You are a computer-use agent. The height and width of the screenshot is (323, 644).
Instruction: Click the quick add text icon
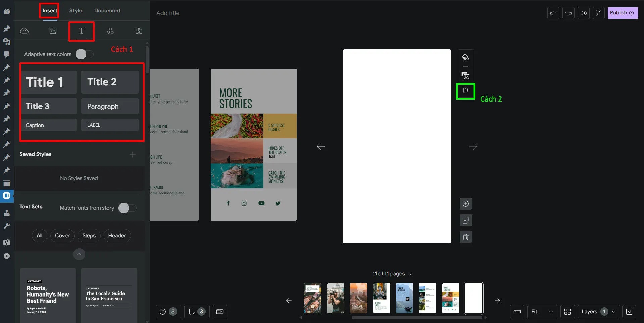[x=465, y=91]
